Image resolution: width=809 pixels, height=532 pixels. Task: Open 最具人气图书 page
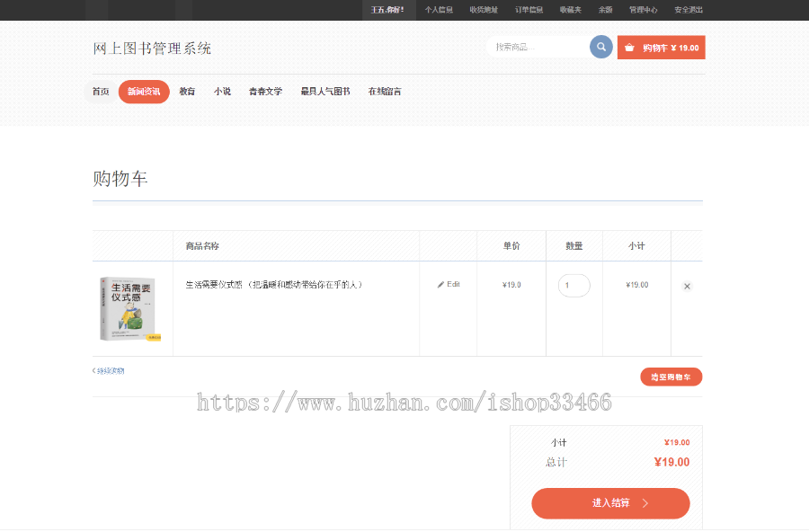pyautogui.click(x=324, y=92)
